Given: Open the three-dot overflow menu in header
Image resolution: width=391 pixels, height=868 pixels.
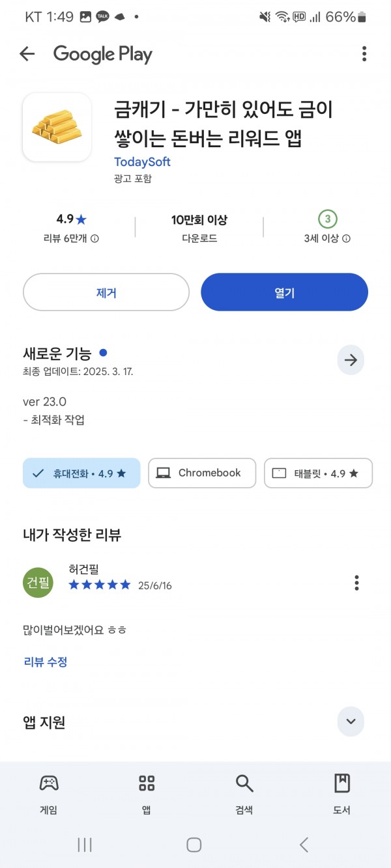Looking at the screenshot, I should coord(364,54).
